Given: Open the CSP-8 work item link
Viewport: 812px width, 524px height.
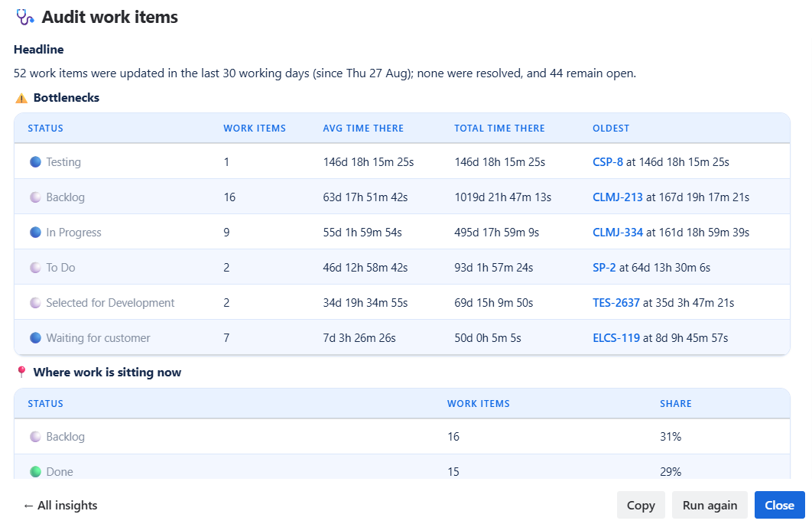Looking at the screenshot, I should pyautogui.click(x=607, y=161).
